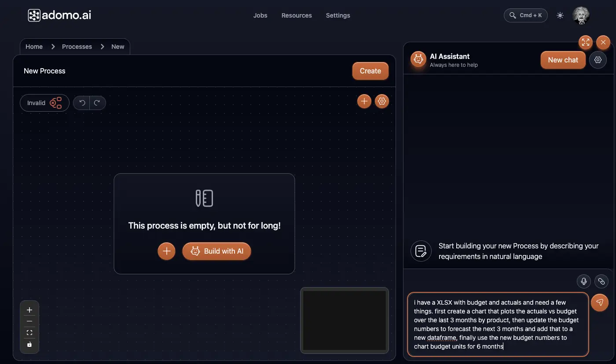Click the minimap preview panel
Image resolution: width=616 pixels, height=364 pixels.
pos(345,320)
